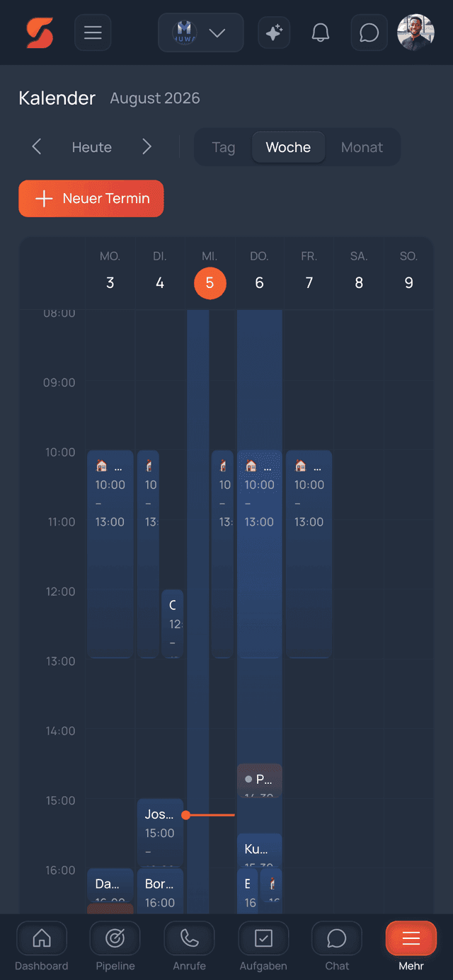Switch to Tag view
This screenshot has height=980, width=453.
click(224, 147)
